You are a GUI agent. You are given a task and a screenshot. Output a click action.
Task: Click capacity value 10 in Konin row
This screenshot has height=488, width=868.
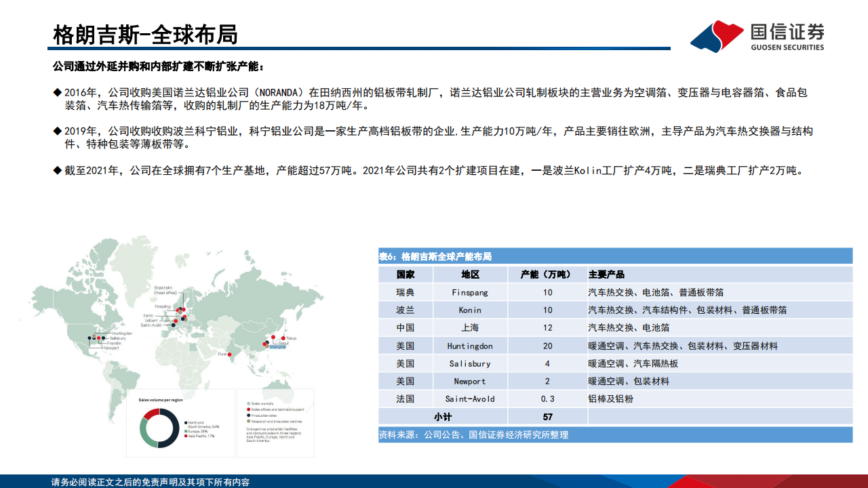pos(548,310)
